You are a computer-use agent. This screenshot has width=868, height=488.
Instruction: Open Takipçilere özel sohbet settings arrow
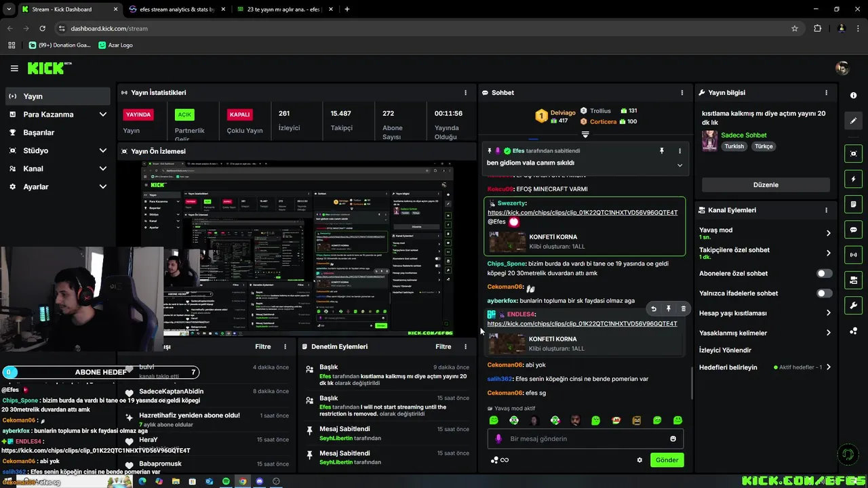828,253
